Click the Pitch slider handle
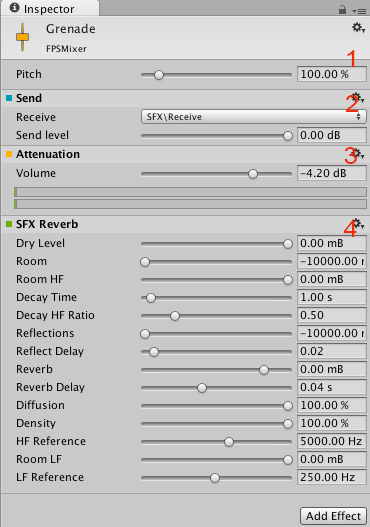 (159, 75)
